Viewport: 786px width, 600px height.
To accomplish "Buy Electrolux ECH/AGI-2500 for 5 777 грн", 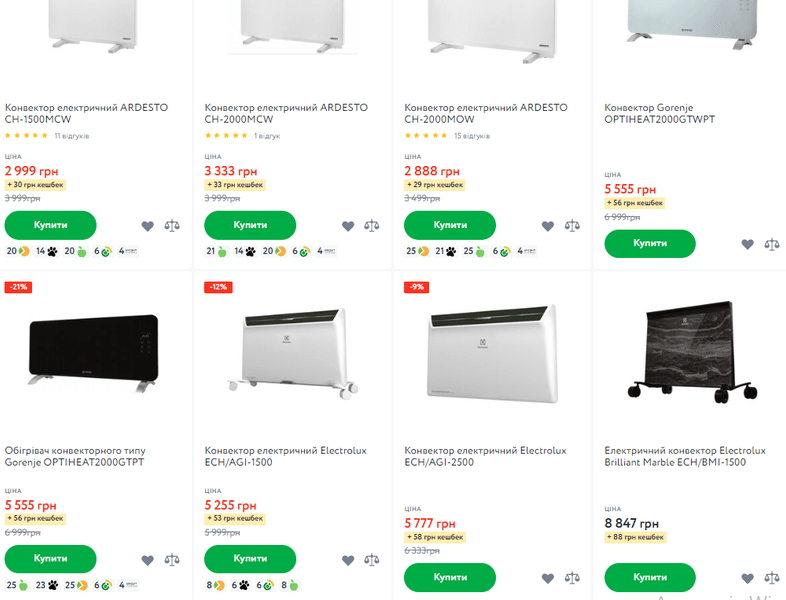I will point(450,577).
